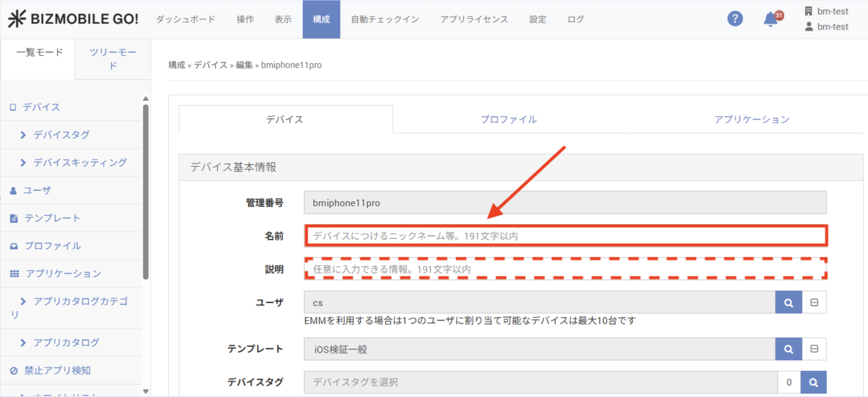Viewport: 868px width, 397px height.
Task: Click the search icon for デバイスタグ field
Action: click(813, 382)
